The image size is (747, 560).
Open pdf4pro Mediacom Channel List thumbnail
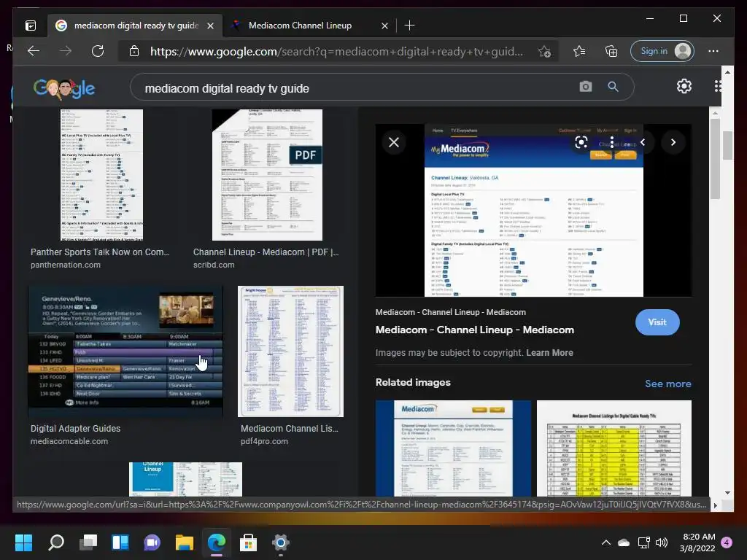tap(290, 352)
